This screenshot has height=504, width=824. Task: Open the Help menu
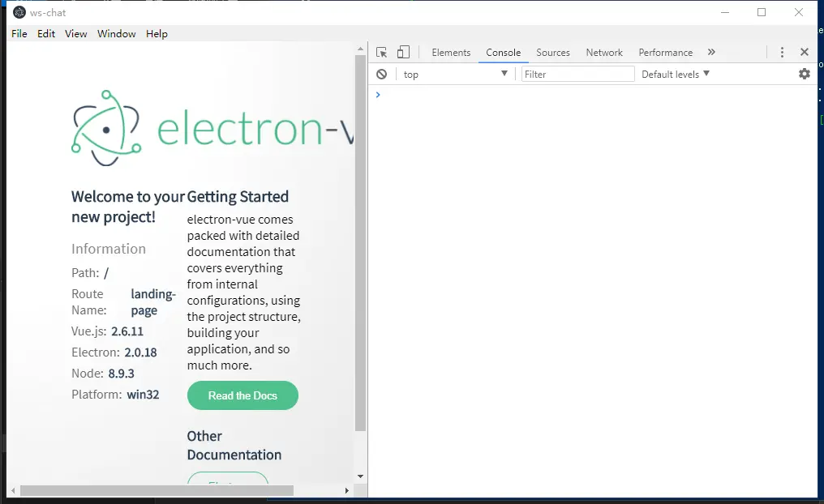tap(157, 33)
